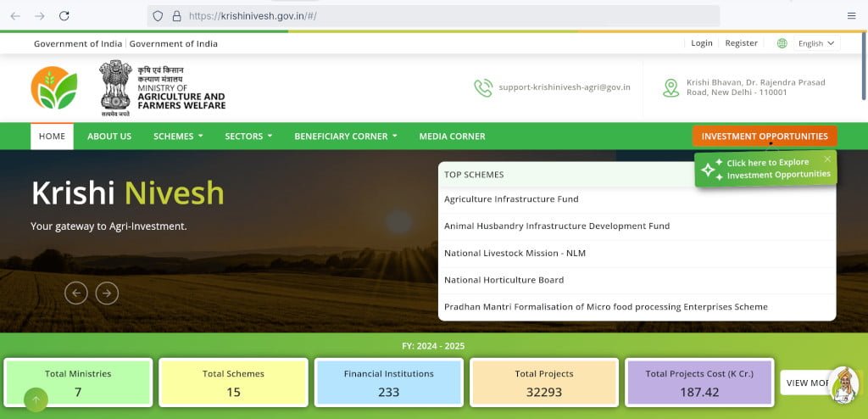Viewport: 868px width, 419px height.
Task: Click the browser back arrow
Action: 15,16
